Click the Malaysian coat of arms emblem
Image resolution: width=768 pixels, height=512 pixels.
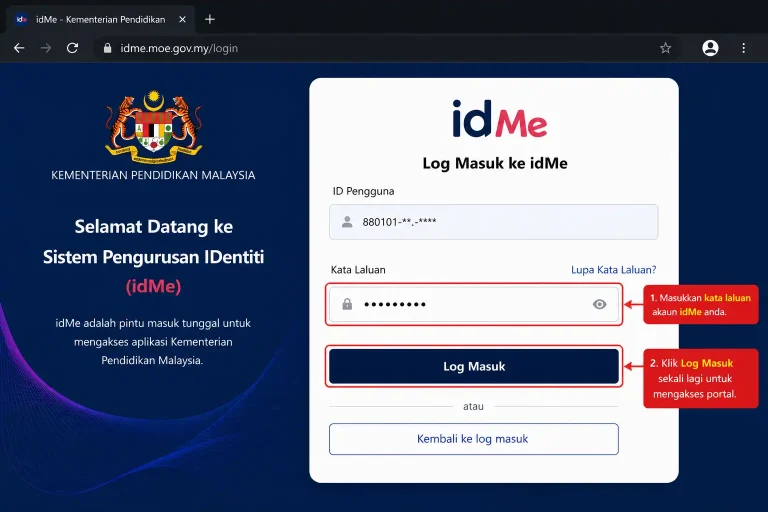[x=154, y=127]
